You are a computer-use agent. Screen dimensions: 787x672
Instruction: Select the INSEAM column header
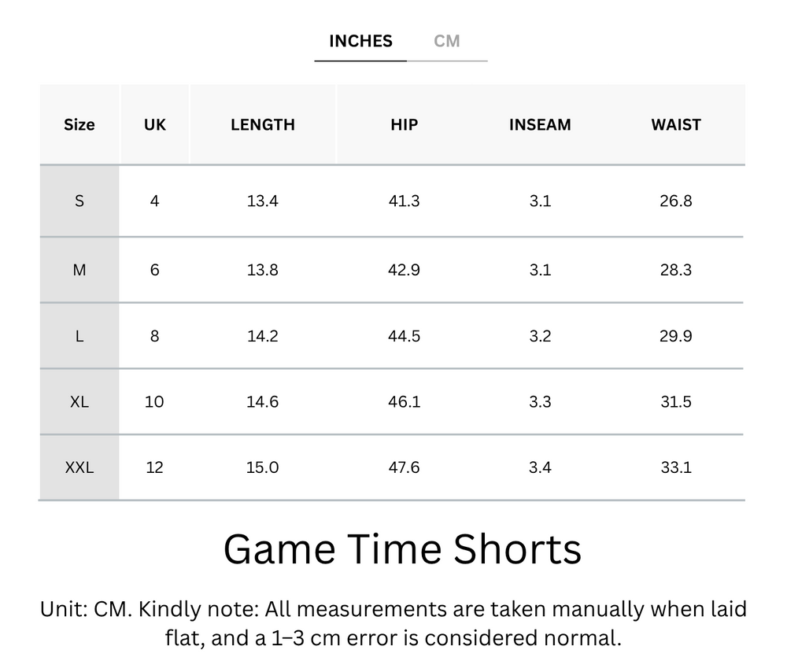540,124
